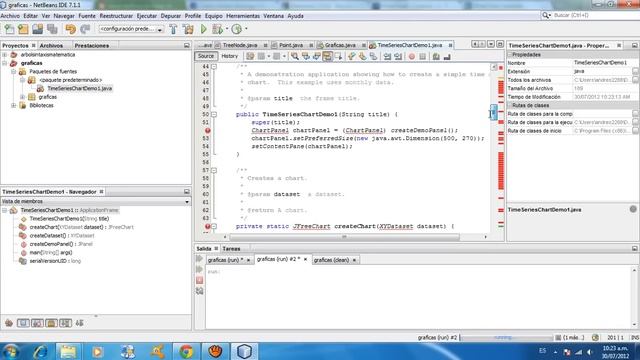
Task: Collapse the paquete predeterminado node
Action: 22,80
